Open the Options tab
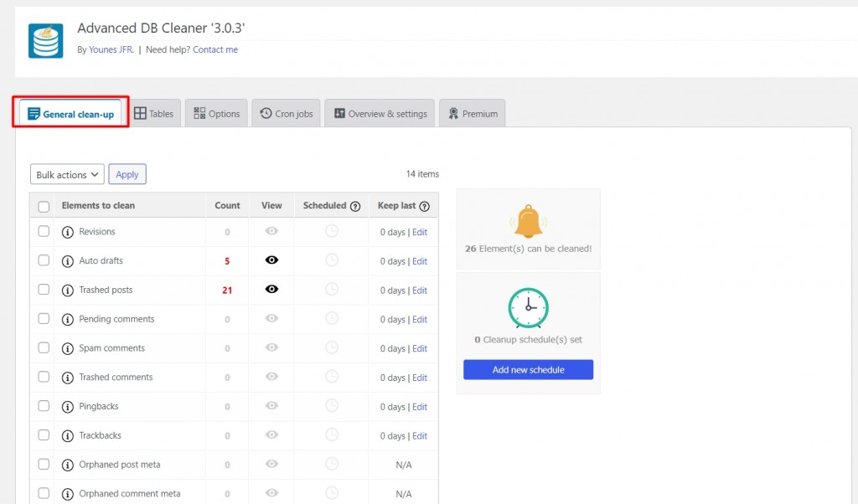Screen dimensions: 858x504 [217, 113]
